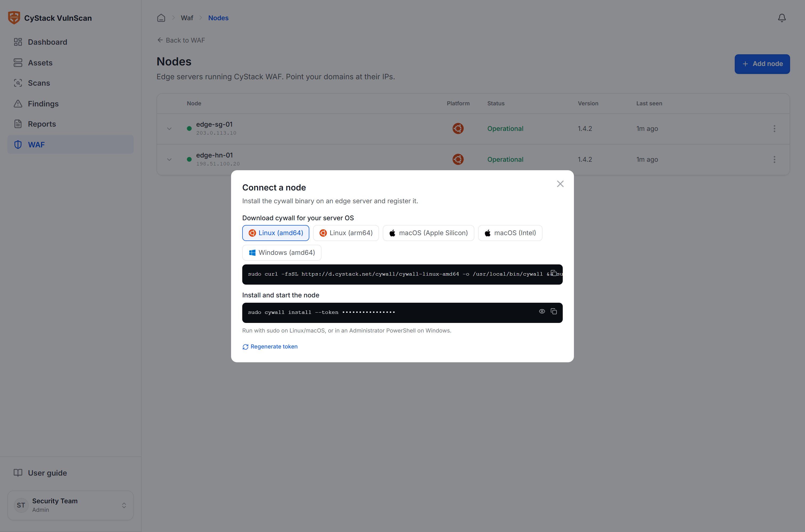Viewport: 805px width, 532px height.
Task: Open the edge-sg-01 row actions menu
Action: (774, 128)
